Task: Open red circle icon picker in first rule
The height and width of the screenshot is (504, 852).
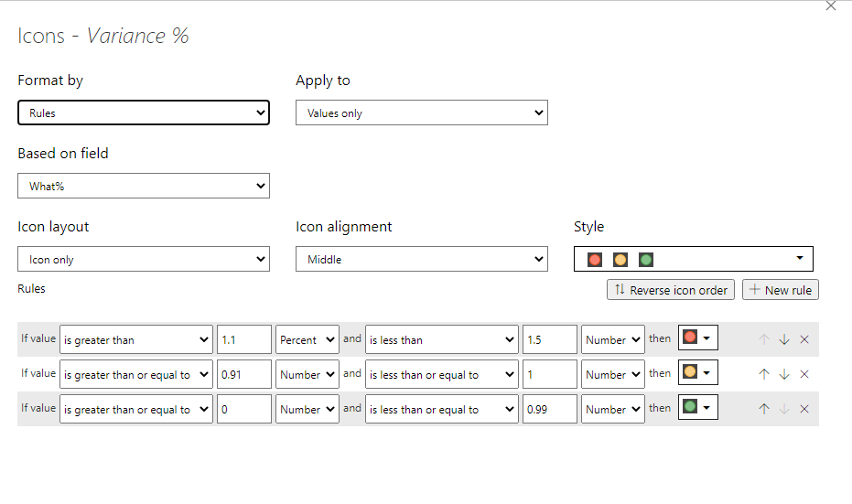Action: point(697,338)
